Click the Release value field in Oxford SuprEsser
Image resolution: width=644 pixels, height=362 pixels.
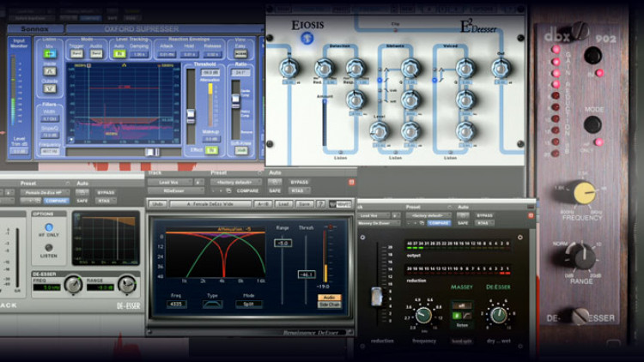point(212,54)
